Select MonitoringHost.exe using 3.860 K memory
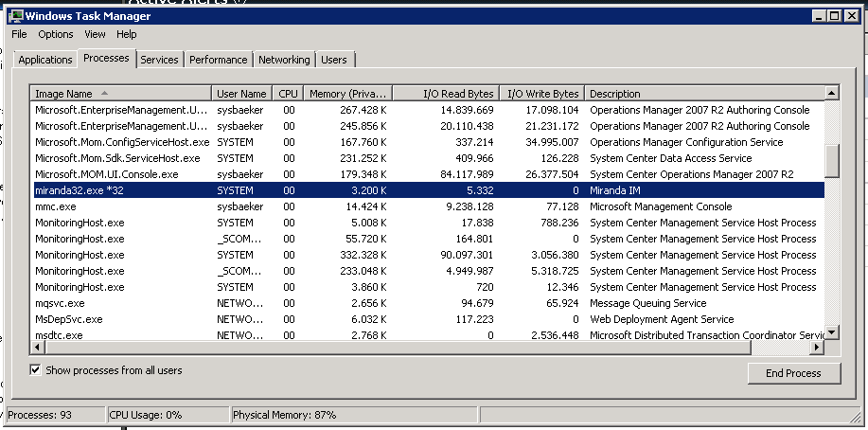Image resolution: width=868 pixels, height=430 pixels. click(x=429, y=287)
